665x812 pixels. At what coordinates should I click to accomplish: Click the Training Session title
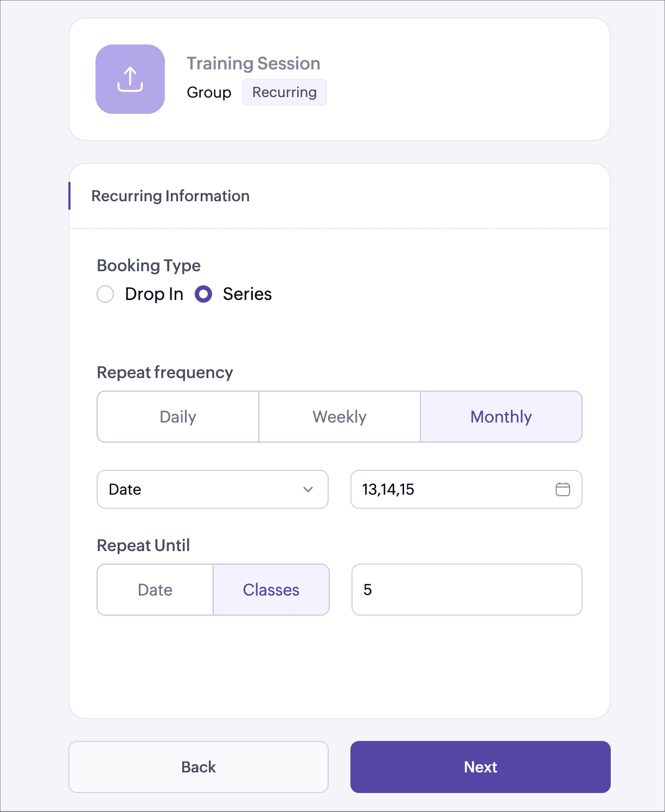[x=253, y=63]
